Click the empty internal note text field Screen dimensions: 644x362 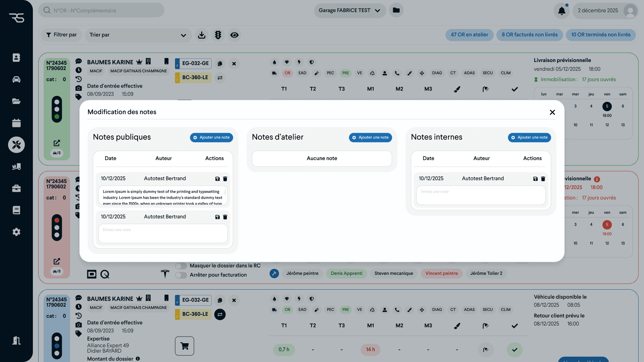[x=481, y=195]
